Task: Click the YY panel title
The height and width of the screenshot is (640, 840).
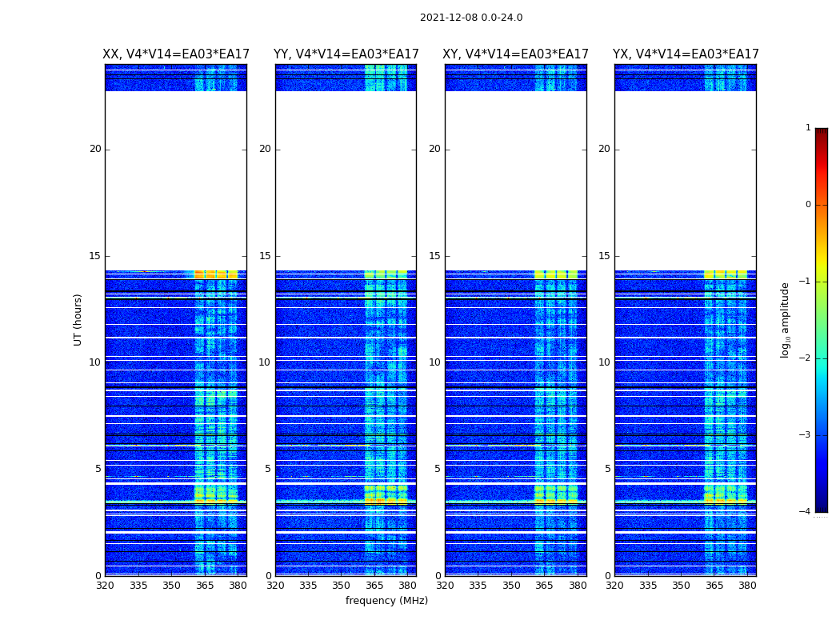Action: point(346,54)
